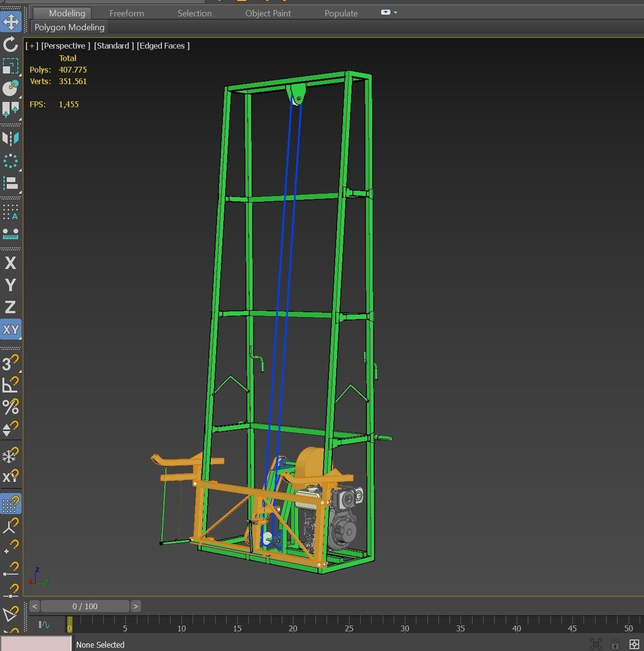644x651 pixels.
Task: Click the 0 / 100 time slider
Action: coord(85,606)
